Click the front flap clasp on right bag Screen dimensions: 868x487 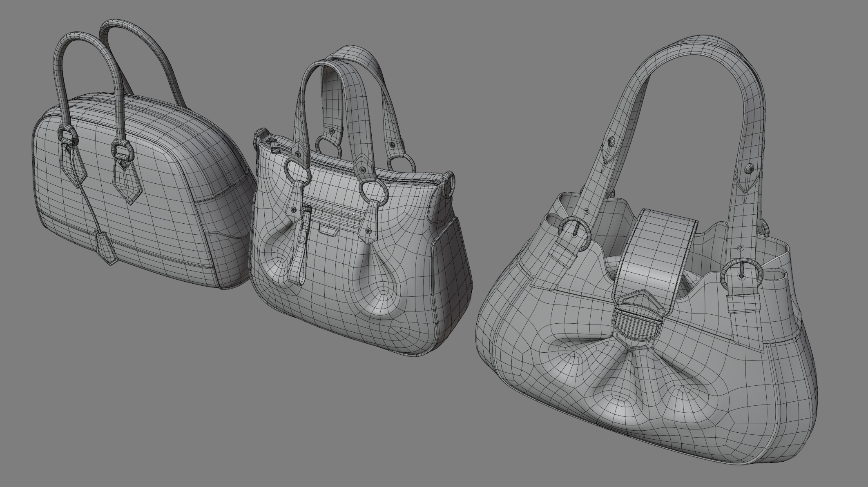638,320
